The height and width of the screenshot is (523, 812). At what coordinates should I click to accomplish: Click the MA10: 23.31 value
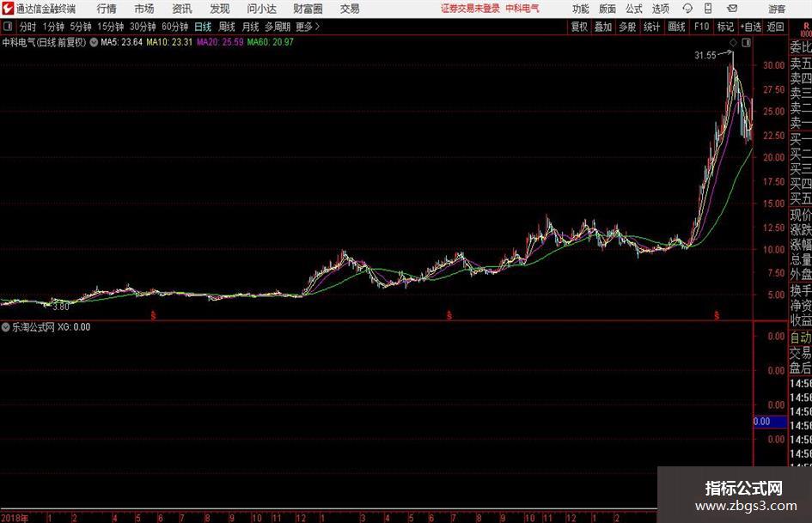click(168, 42)
